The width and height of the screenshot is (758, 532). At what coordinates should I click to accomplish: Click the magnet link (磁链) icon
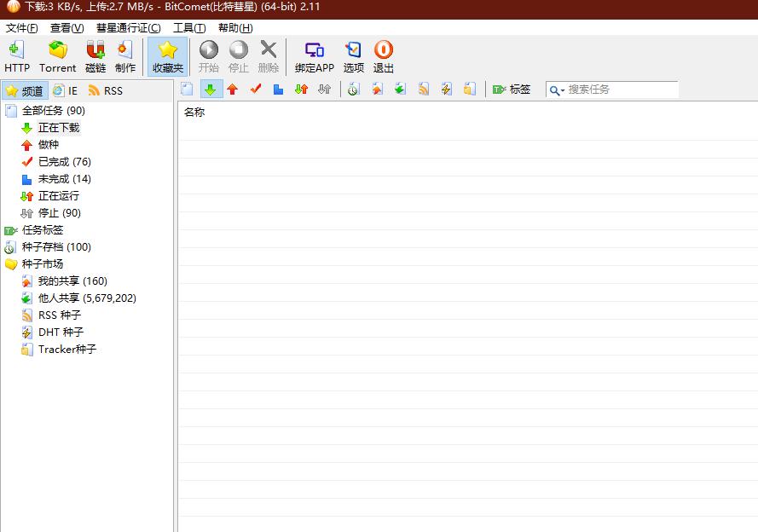[x=95, y=56]
